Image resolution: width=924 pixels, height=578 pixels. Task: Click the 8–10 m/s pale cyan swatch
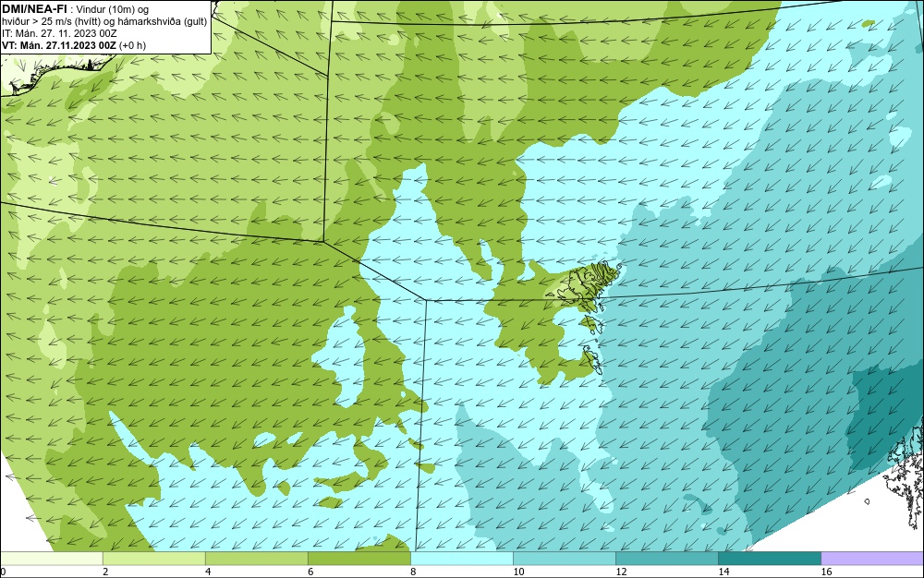tap(462, 558)
